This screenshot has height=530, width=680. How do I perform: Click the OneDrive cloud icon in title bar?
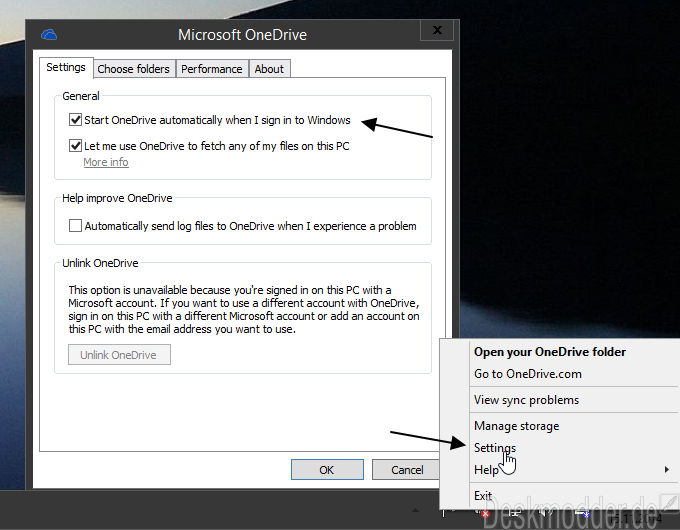pyautogui.click(x=49, y=35)
